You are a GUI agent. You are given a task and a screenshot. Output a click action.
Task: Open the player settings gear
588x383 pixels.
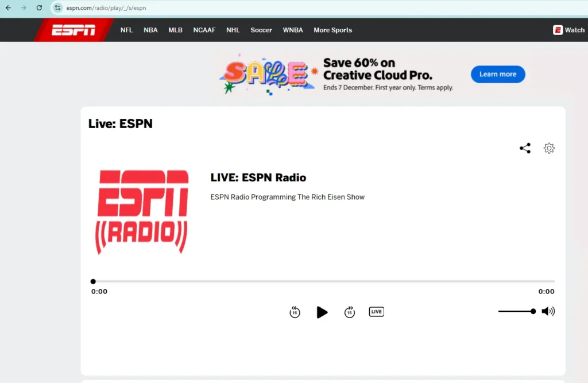pos(549,148)
